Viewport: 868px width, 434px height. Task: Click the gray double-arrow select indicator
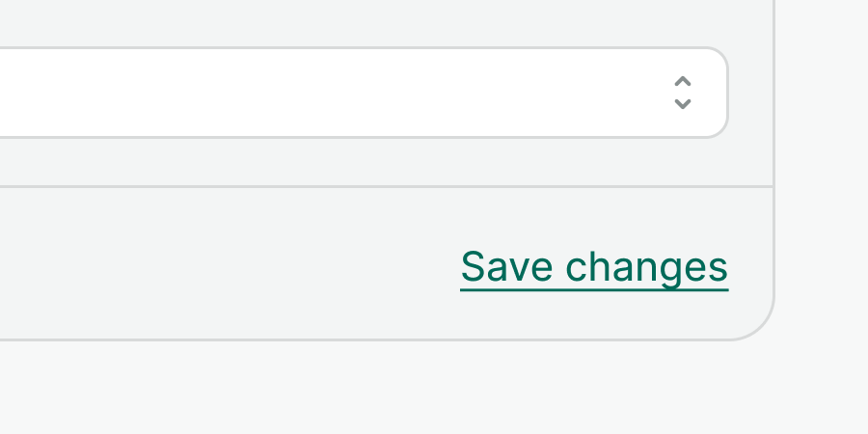682,93
